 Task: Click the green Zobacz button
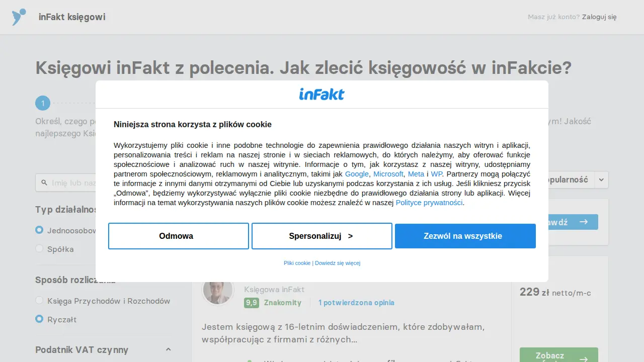coord(558,355)
